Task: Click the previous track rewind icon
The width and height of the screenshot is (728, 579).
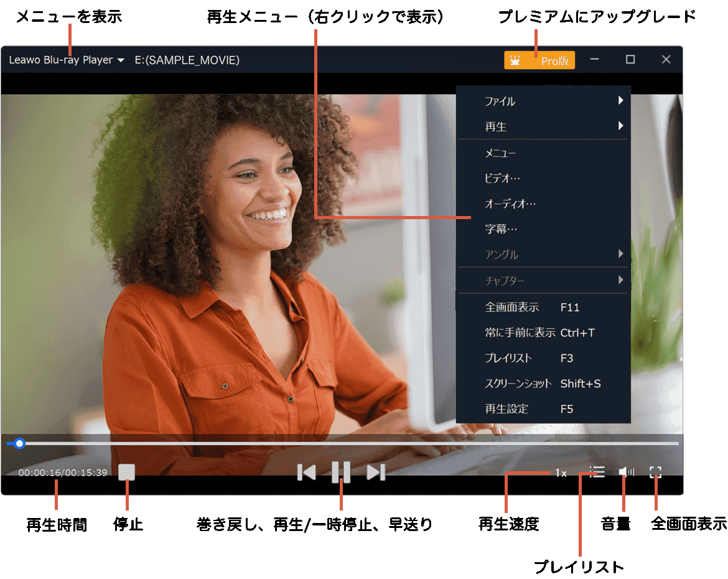Action: [x=306, y=473]
